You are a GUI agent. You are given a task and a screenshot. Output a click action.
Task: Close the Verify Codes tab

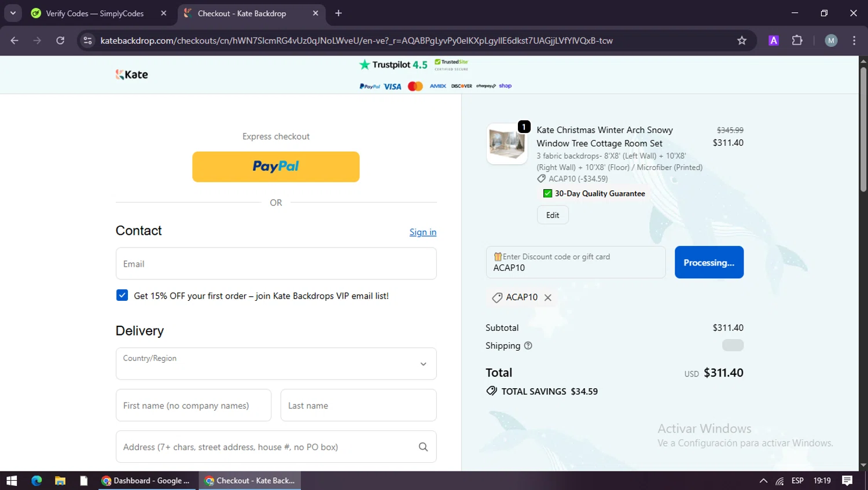click(164, 13)
